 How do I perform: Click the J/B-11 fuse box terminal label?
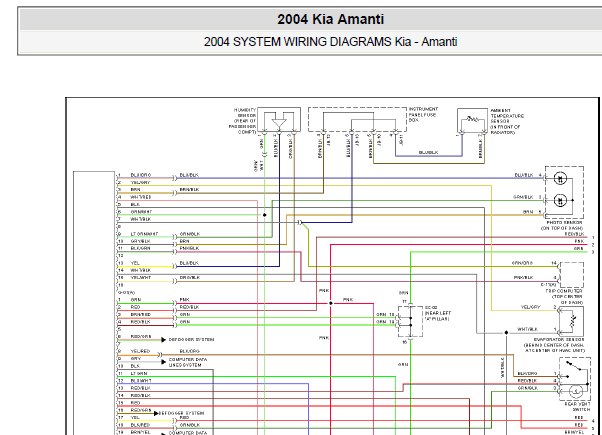click(401, 139)
